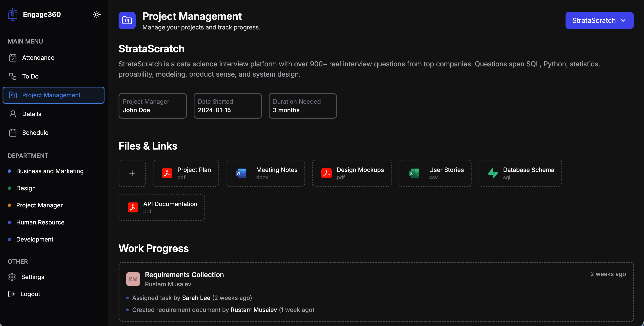Select Project Management menu item

coord(54,95)
